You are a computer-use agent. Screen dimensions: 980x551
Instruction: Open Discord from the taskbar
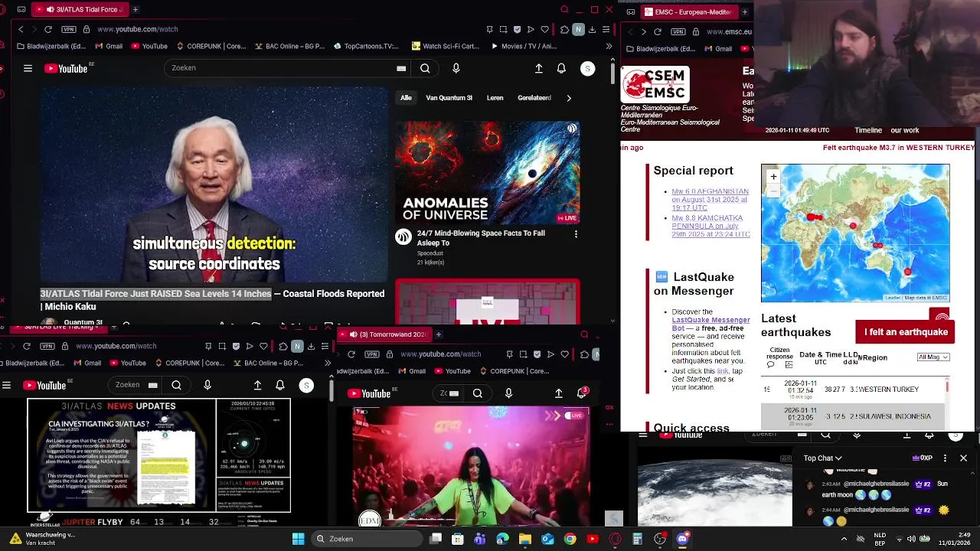(x=682, y=539)
